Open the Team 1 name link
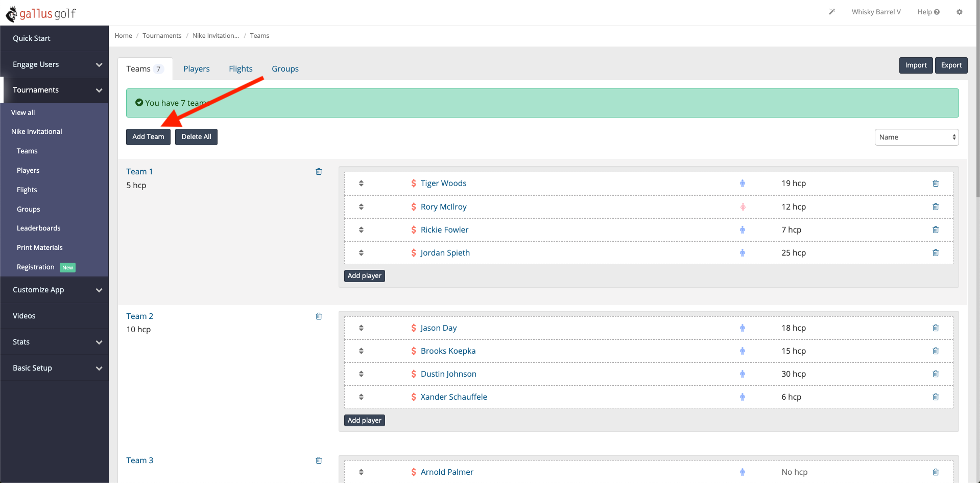This screenshot has width=980, height=483. pyautogui.click(x=139, y=172)
